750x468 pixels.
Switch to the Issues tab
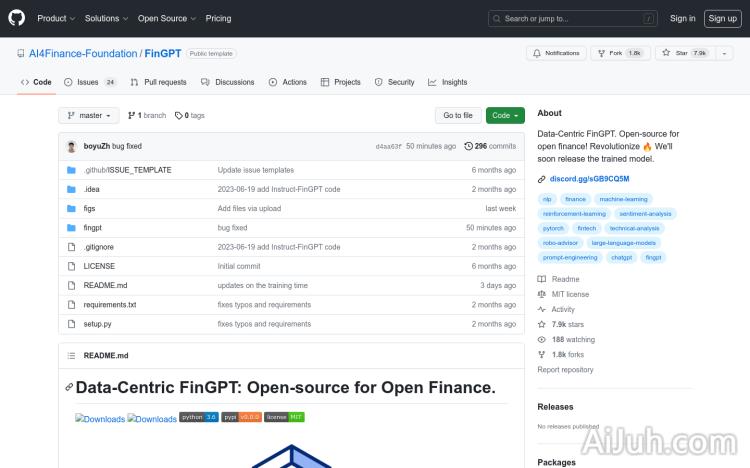(x=89, y=82)
